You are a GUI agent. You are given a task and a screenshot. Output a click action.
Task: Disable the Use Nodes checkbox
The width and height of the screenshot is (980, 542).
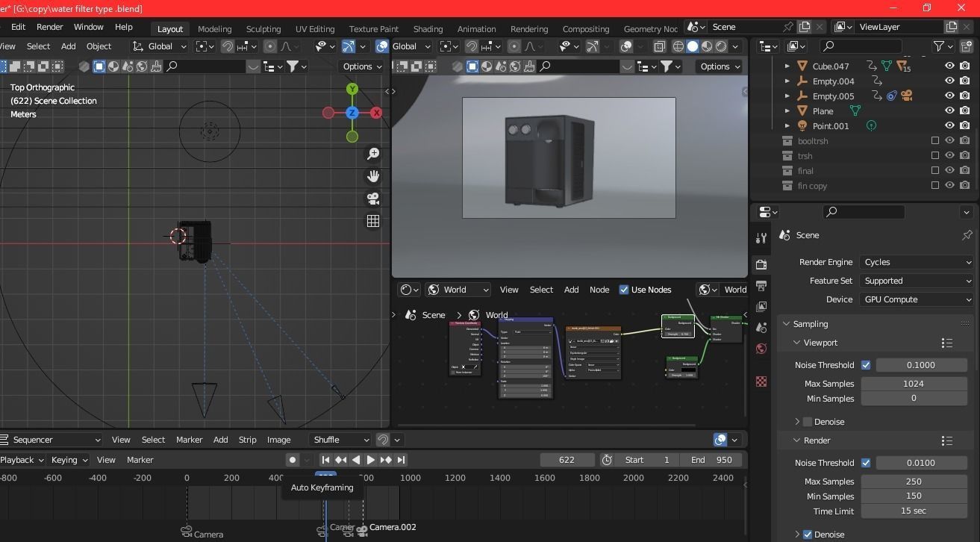click(x=624, y=290)
